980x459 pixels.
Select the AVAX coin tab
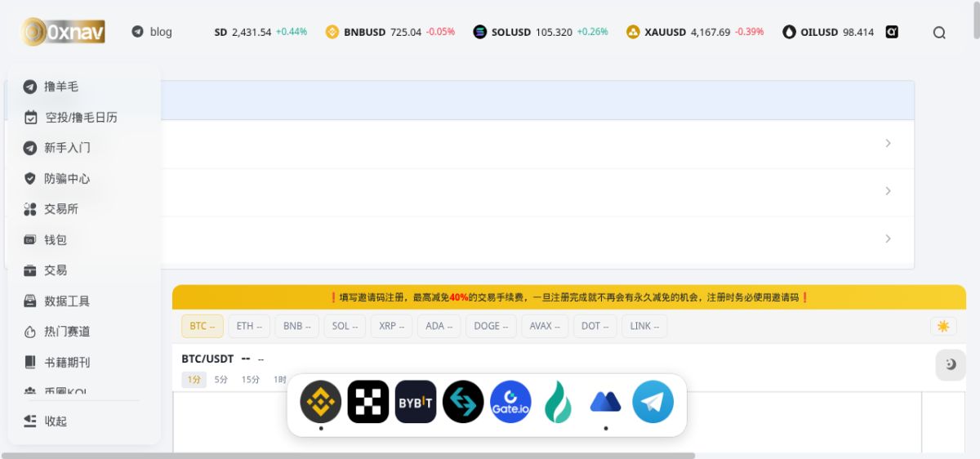(x=545, y=326)
